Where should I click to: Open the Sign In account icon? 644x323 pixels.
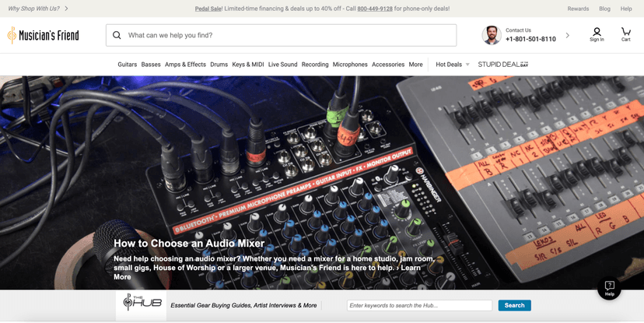[597, 34]
